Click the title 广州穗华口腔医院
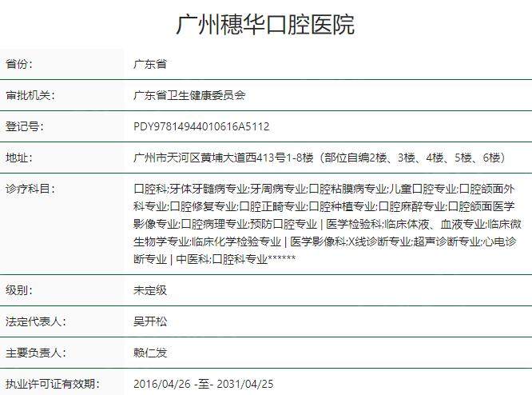532x395 pixels. 266,24
